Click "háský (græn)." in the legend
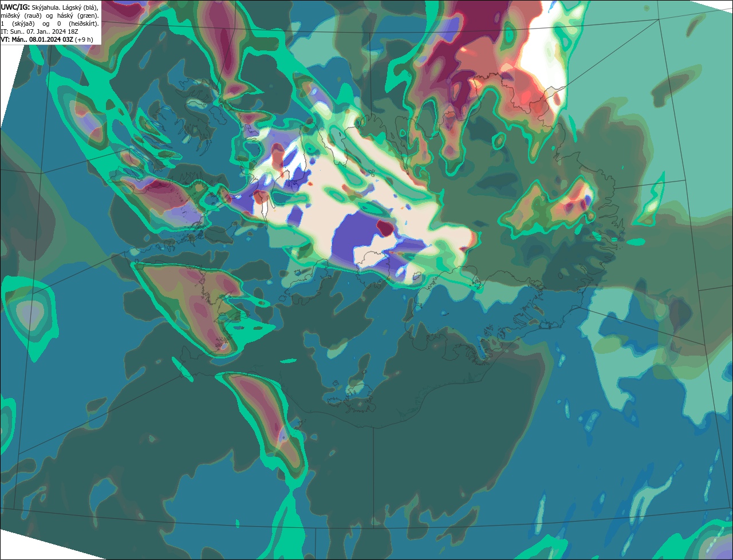Viewport: 733px width, 560px height. 78,15
